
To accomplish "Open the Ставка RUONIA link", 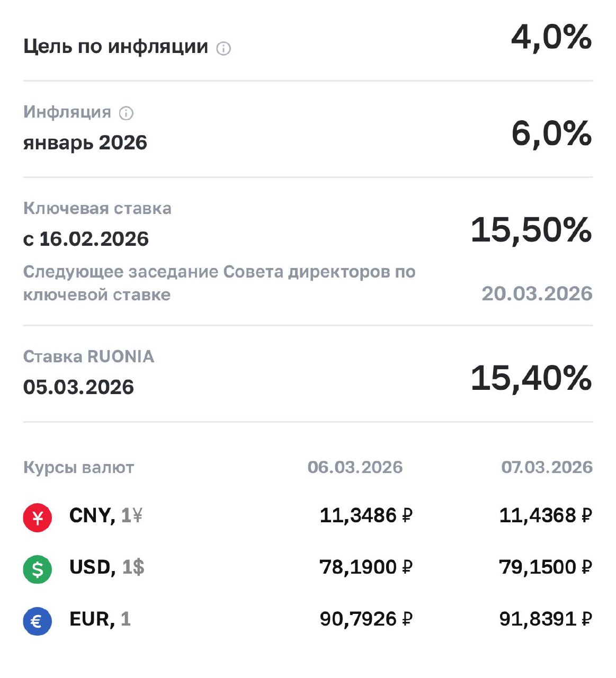I will [x=89, y=356].
